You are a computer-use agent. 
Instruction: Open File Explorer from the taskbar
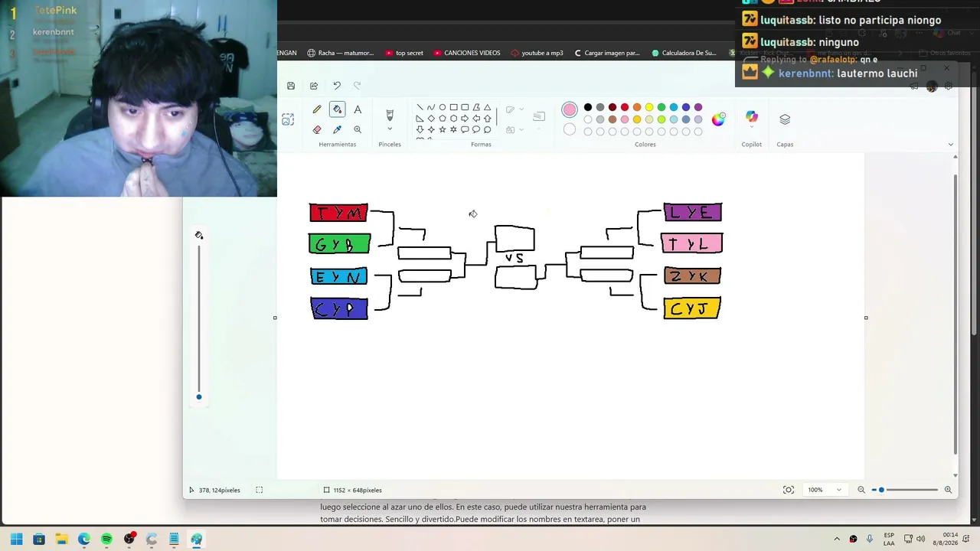coord(61,540)
